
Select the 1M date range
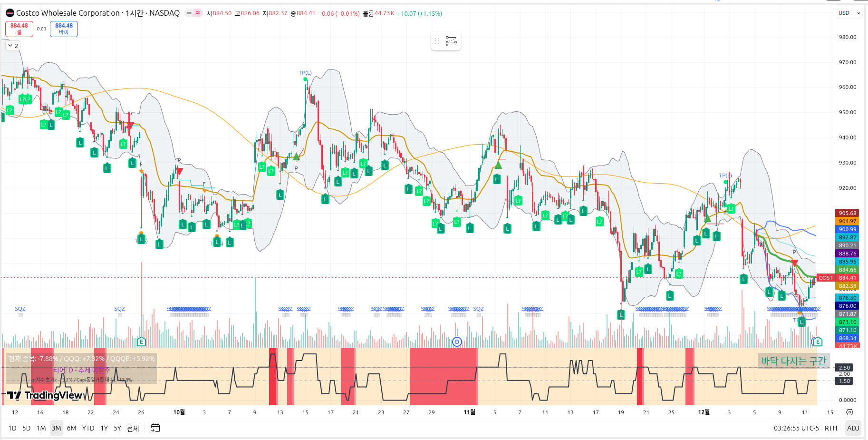click(x=41, y=428)
